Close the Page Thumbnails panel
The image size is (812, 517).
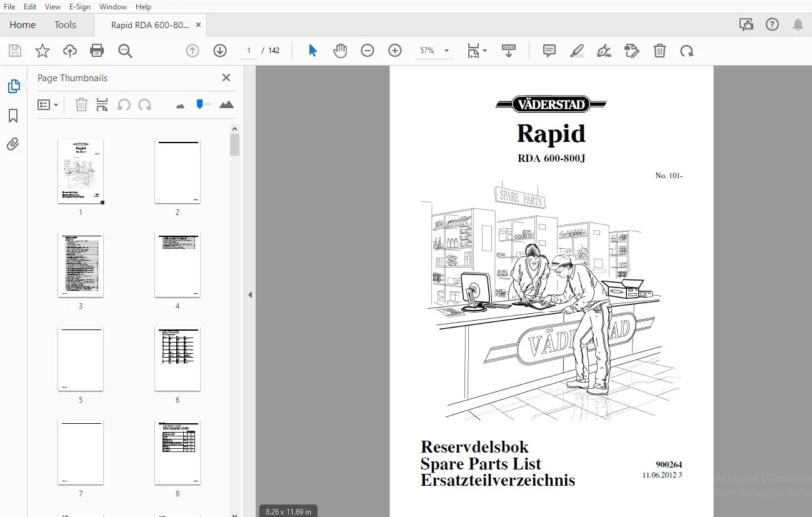226,78
